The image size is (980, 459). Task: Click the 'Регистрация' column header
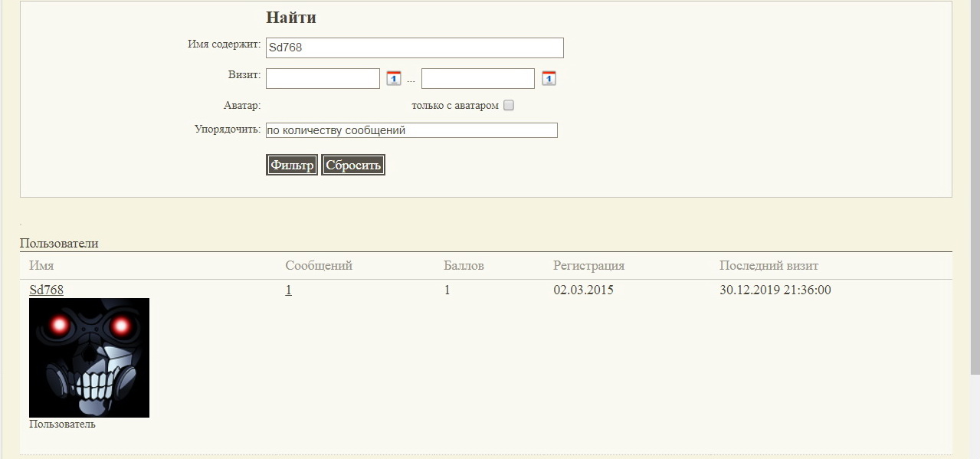click(x=588, y=266)
